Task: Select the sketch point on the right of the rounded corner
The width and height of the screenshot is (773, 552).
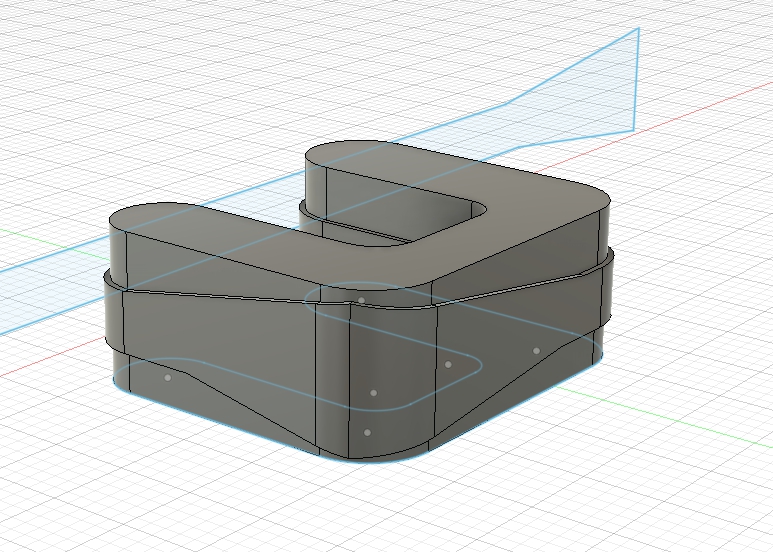Action: coord(447,364)
